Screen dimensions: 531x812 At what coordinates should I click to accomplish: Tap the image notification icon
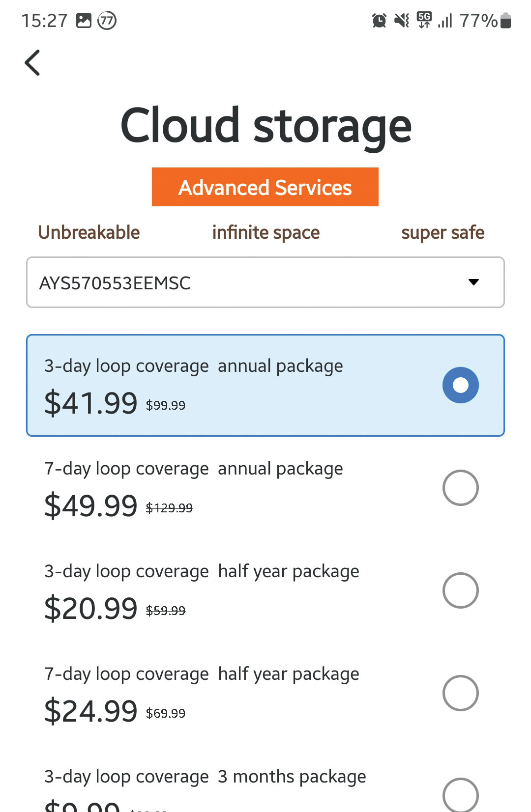(84, 21)
